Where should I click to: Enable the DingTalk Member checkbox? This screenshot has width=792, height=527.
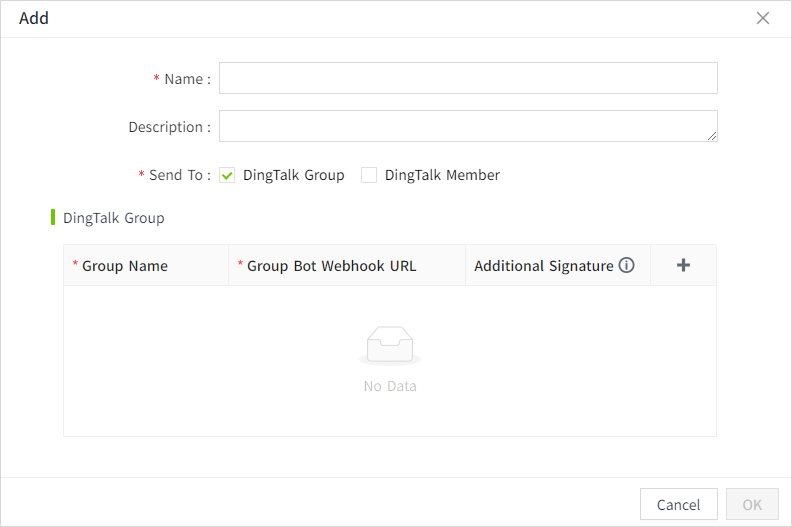pyautogui.click(x=369, y=175)
